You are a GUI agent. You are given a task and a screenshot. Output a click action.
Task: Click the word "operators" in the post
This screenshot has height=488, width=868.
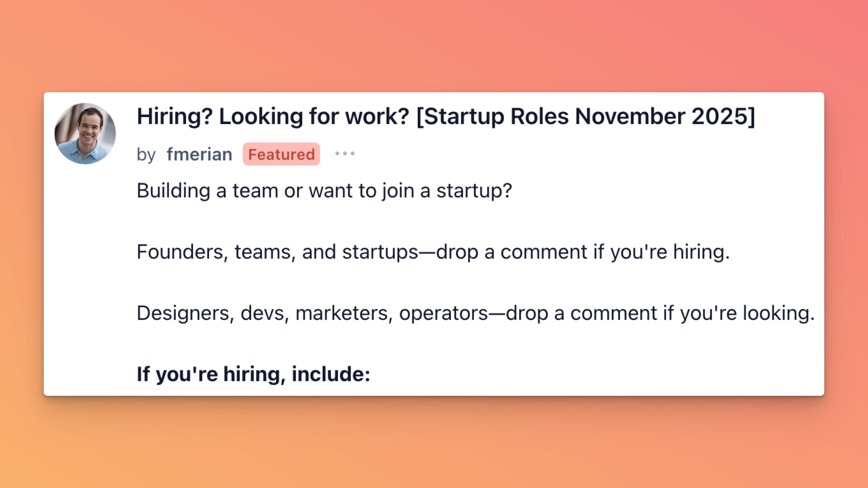click(444, 313)
